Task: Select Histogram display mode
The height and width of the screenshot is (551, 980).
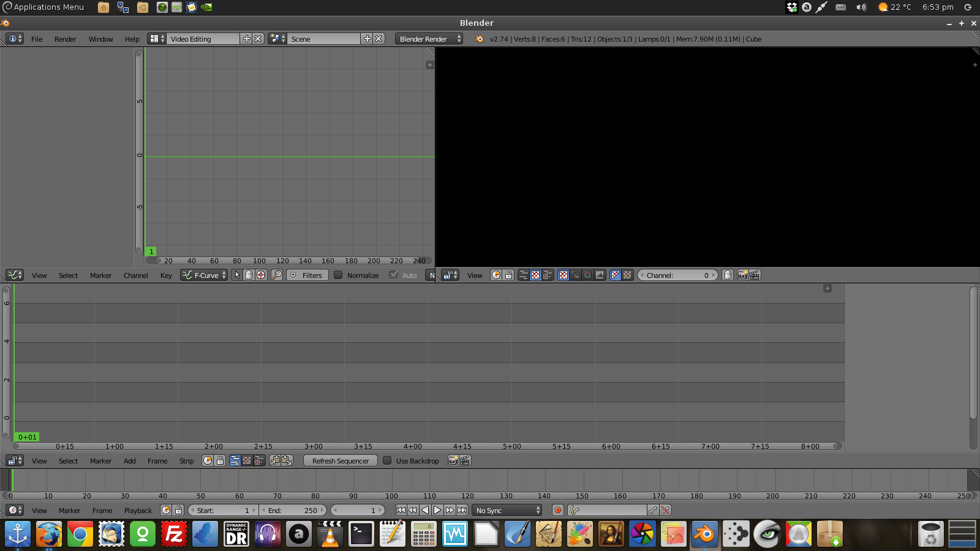Action: [600, 275]
